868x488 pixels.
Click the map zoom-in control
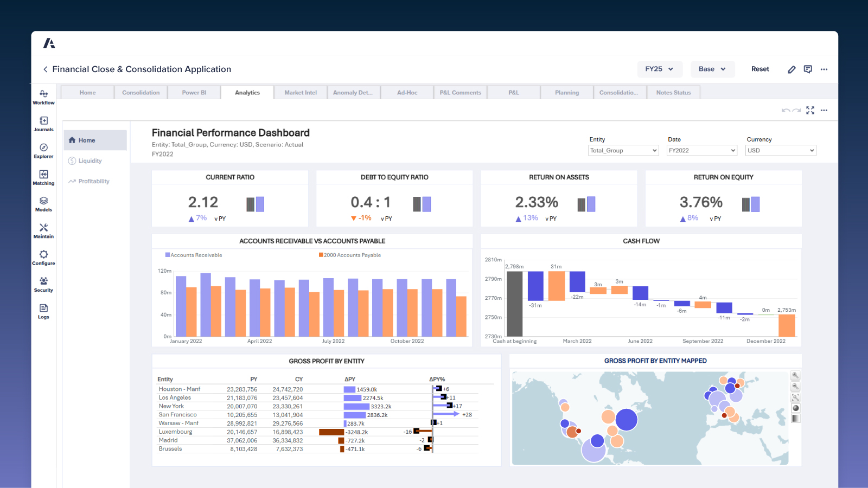point(795,376)
